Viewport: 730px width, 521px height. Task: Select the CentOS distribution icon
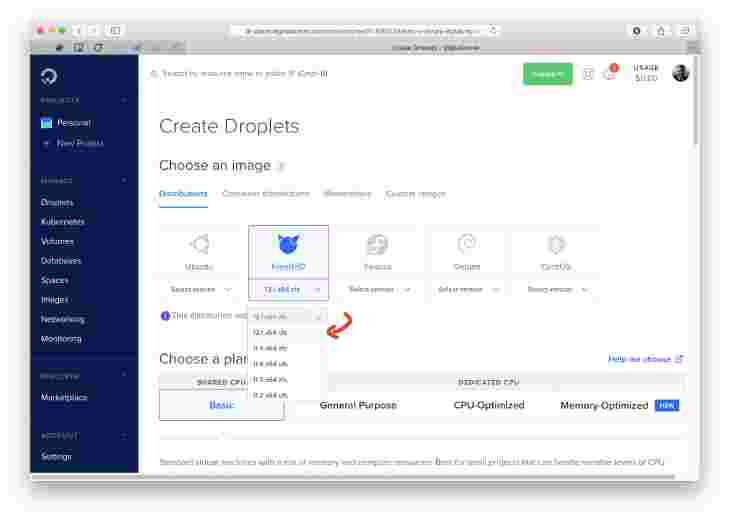pyautogui.click(x=556, y=244)
